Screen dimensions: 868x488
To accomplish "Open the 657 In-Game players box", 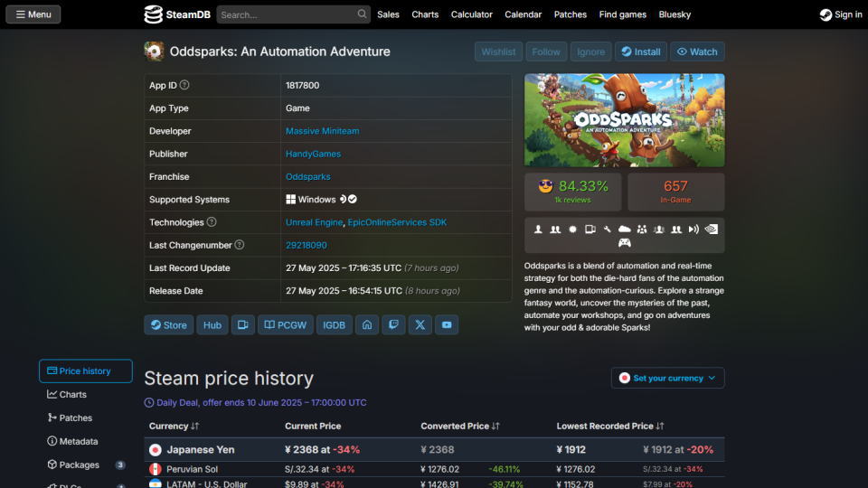I will pyautogui.click(x=676, y=192).
